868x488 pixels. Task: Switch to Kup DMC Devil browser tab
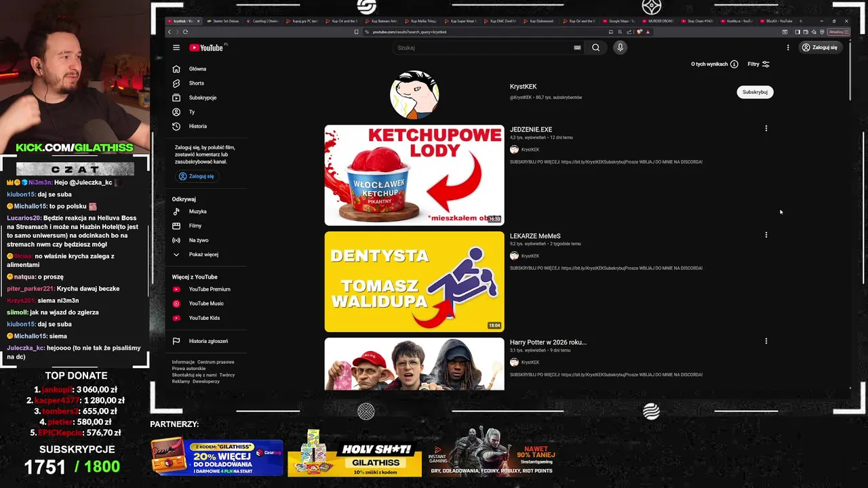click(501, 21)
